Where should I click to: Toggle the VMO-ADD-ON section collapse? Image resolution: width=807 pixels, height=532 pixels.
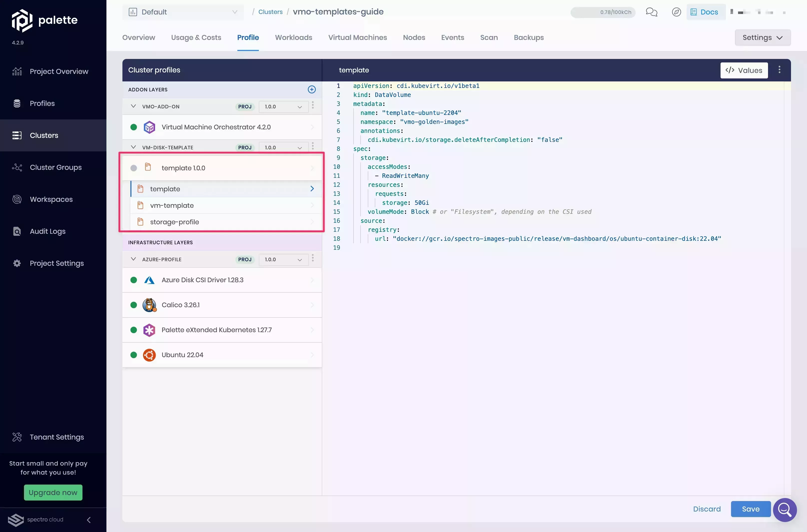[x=132, y=107]
